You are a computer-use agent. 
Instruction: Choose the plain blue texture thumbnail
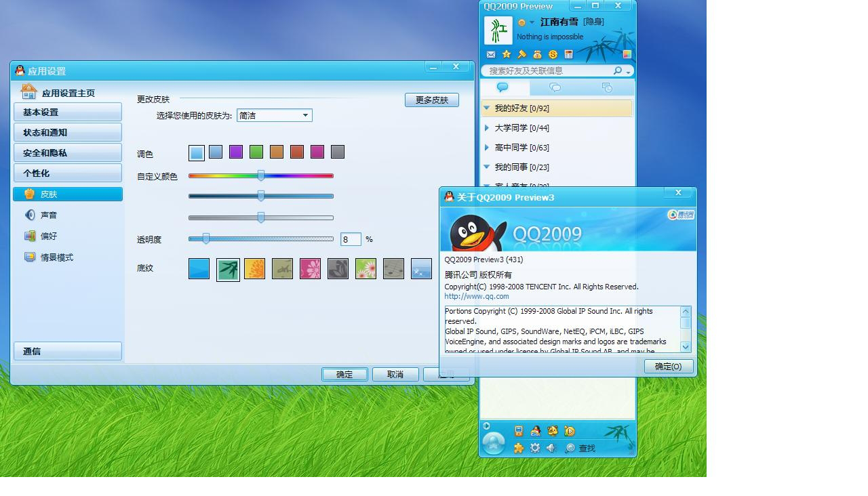coord(199,268)
